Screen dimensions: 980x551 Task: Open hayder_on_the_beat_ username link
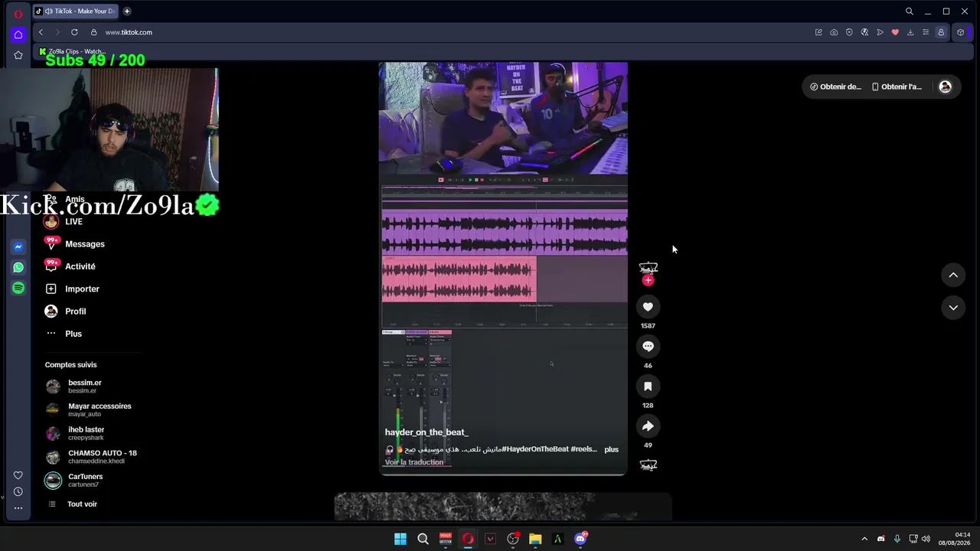(x=426, y=432)
